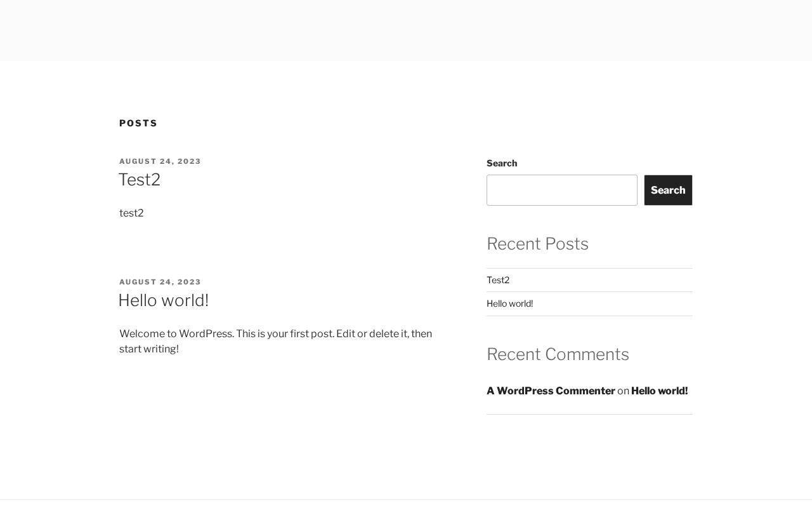Click the 'start writing!' text line

pyautogui.click(x=149, y=349)
